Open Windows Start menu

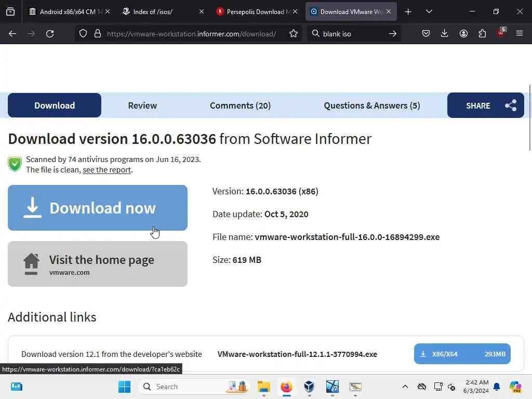tap(124, 387)
